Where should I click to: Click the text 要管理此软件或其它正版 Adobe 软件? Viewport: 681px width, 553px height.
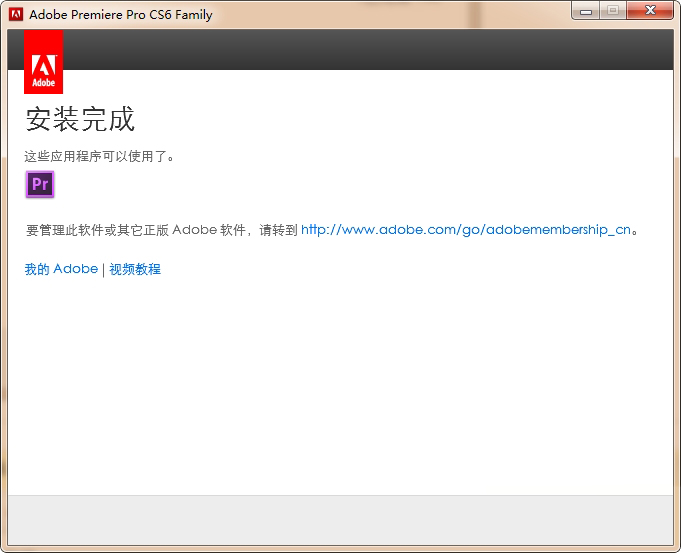[136, 230]
